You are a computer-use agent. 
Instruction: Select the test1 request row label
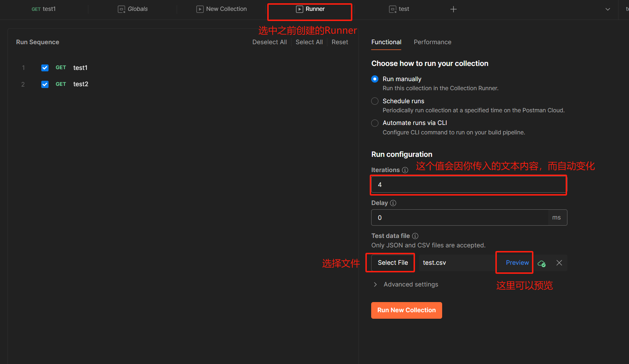pyautogui.click(x=80, y=68)
